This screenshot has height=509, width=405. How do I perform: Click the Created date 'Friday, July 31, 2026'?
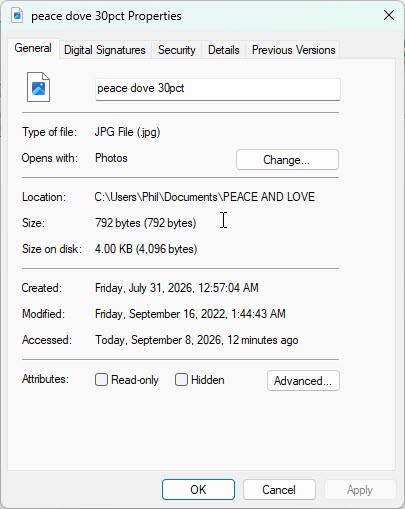click(144, 288)
